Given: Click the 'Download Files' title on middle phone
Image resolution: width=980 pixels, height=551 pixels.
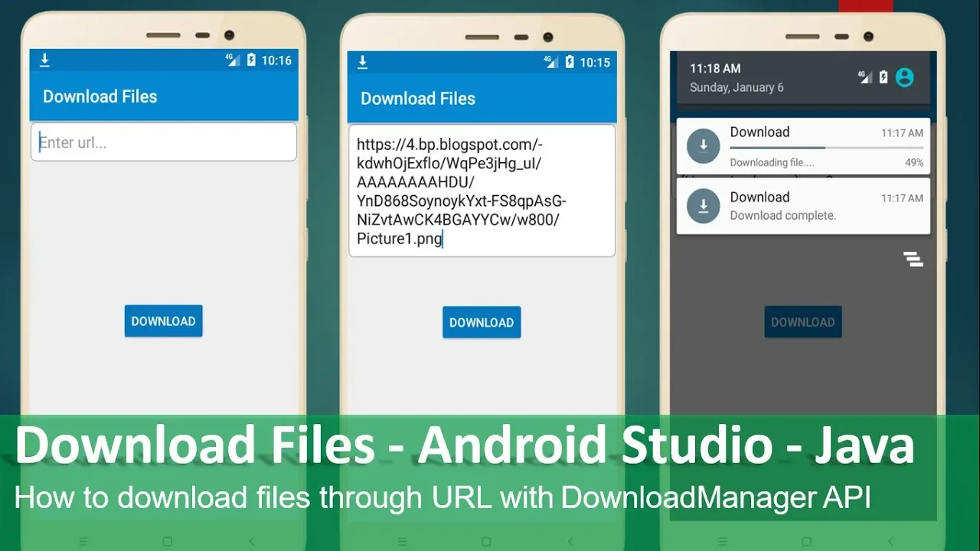Looking at the screenshot, I should point(418,99).
